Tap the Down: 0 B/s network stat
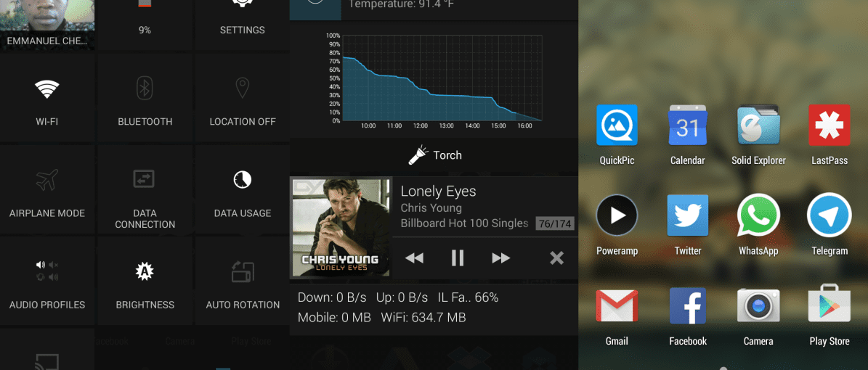 coord(332,297)
